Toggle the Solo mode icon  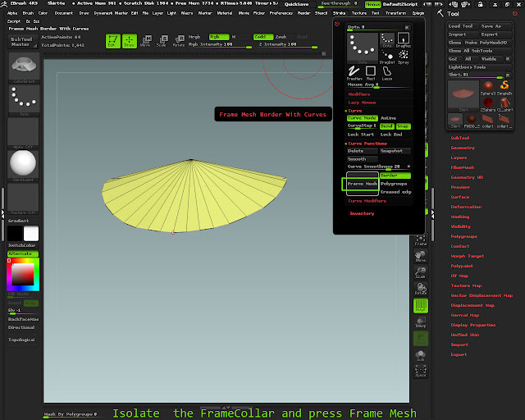point(421,354)
